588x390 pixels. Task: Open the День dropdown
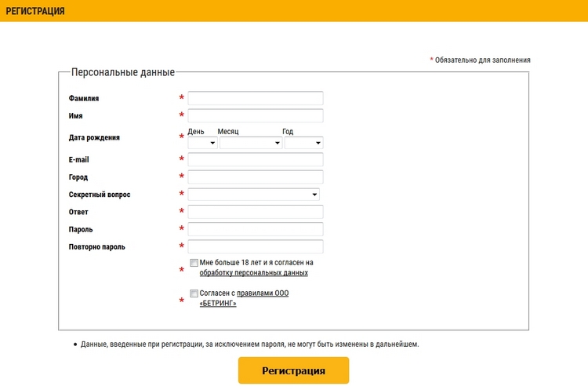tap(202, 143)
